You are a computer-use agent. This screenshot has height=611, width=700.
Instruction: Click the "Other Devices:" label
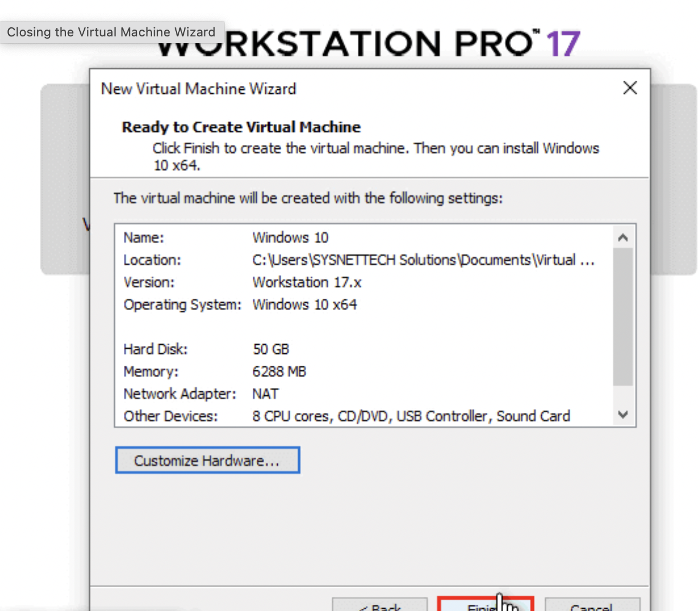point(171,416)
